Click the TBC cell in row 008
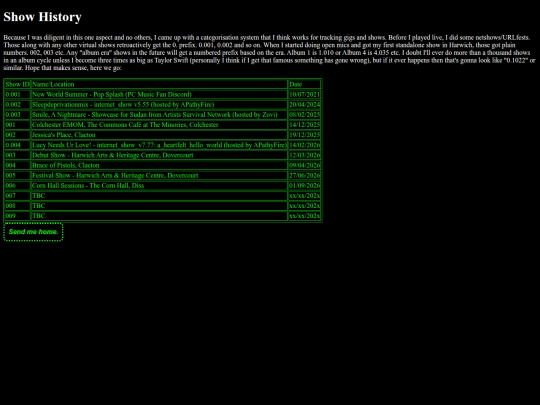The image size is (540, 405). (159, 206)
